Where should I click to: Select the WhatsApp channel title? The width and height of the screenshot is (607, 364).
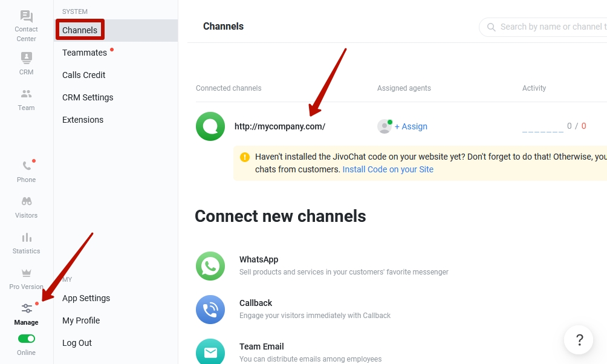pos(259,259)
